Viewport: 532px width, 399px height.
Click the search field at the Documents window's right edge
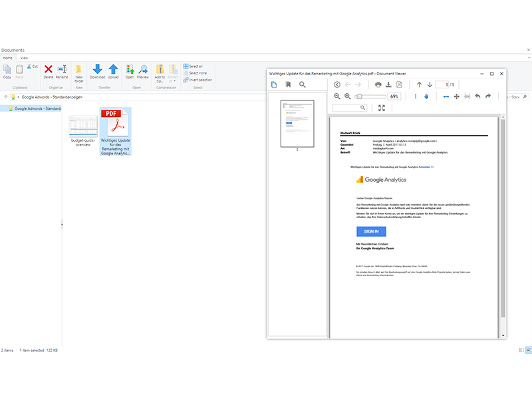point(518,97)
